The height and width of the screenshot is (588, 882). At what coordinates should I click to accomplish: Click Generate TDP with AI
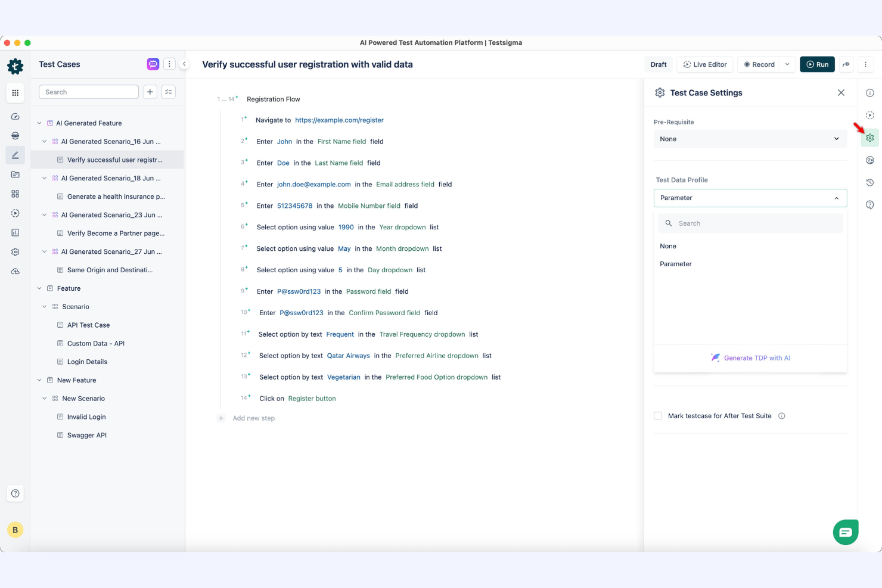click(x=750, y=357)
